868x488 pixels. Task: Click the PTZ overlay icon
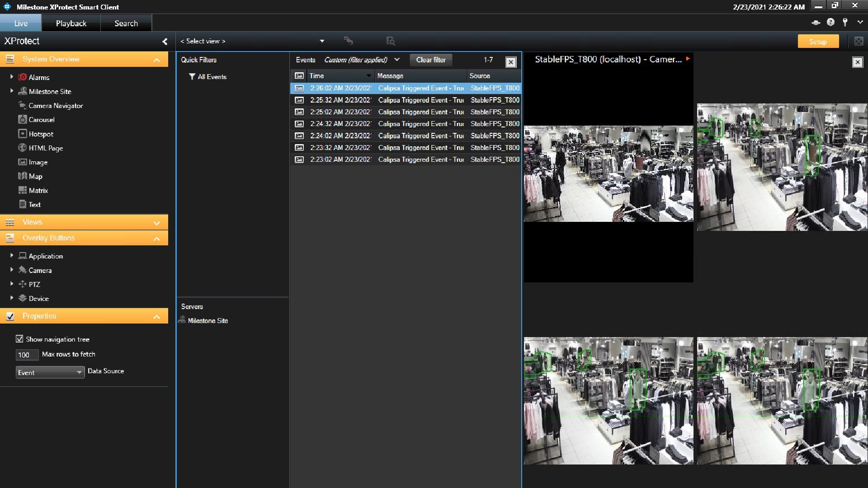click(x=23, y=284)
